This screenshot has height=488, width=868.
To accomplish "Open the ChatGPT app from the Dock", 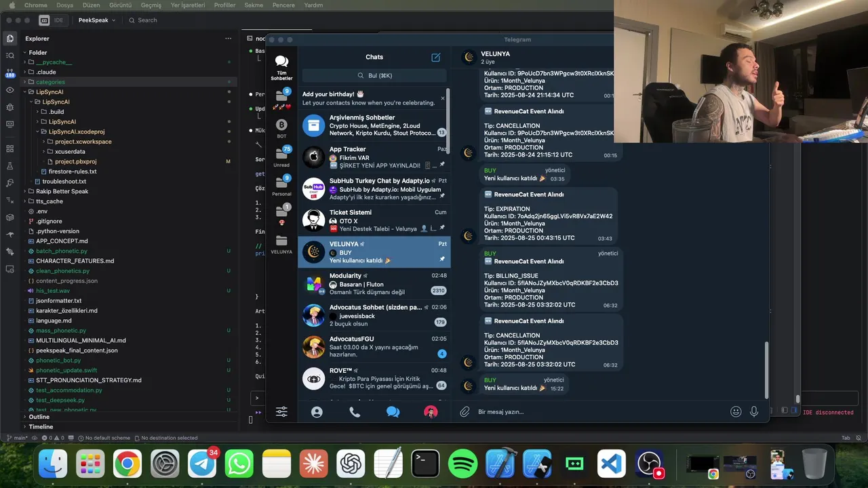I will (x=351, y=464).
